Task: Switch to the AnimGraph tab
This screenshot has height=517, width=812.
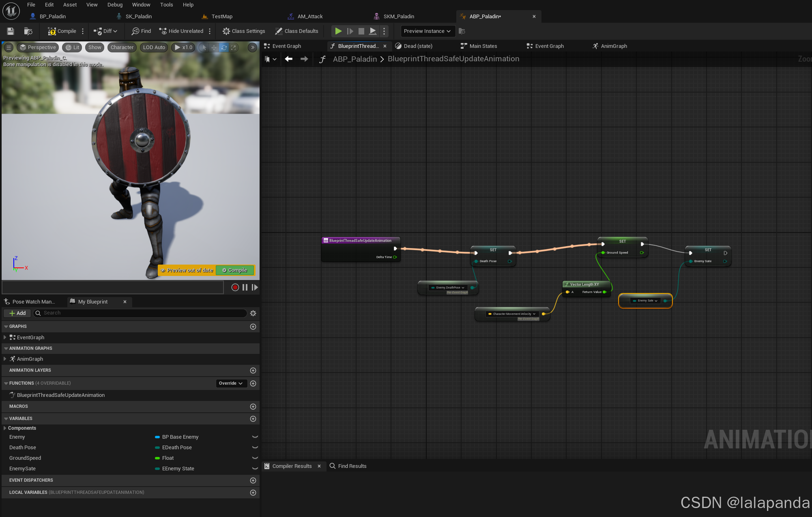Action: point(613,46)
